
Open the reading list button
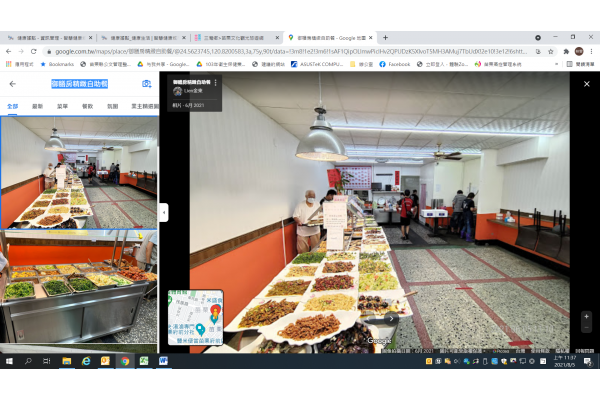(x=580, y=64)
